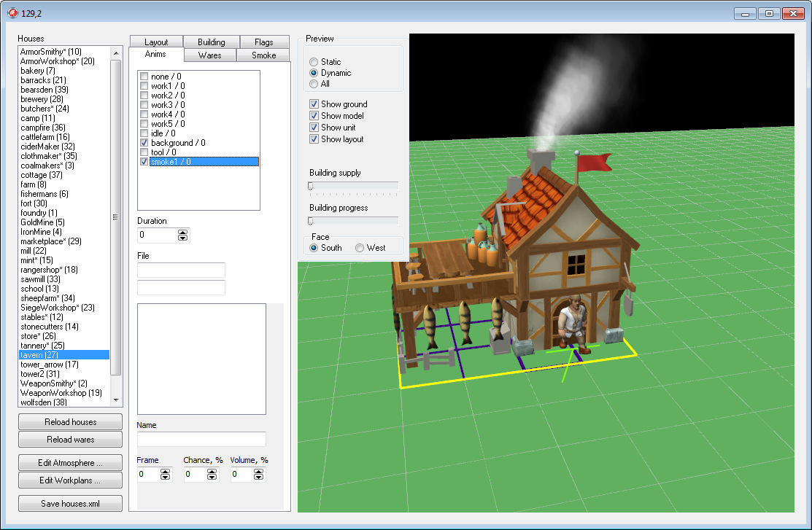Screen dimensions: 812x530
Task: Enable the 'tool / 0' checkbox
Action: (x=144, y=152)
